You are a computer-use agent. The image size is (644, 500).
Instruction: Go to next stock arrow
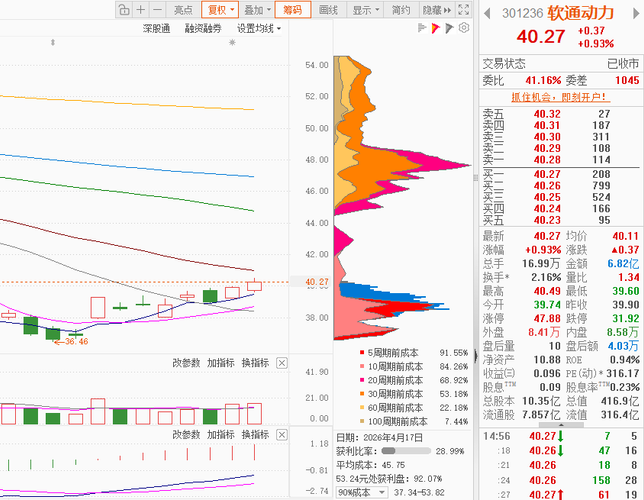pos(636,14)
